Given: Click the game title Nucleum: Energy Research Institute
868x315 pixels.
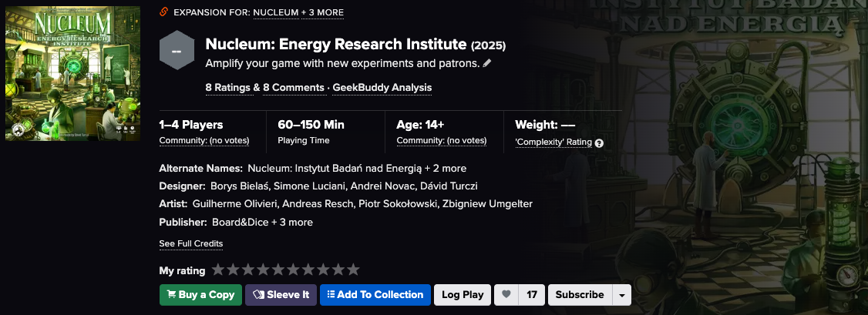Looking at the screenshot, I should [x=336, y=44].
